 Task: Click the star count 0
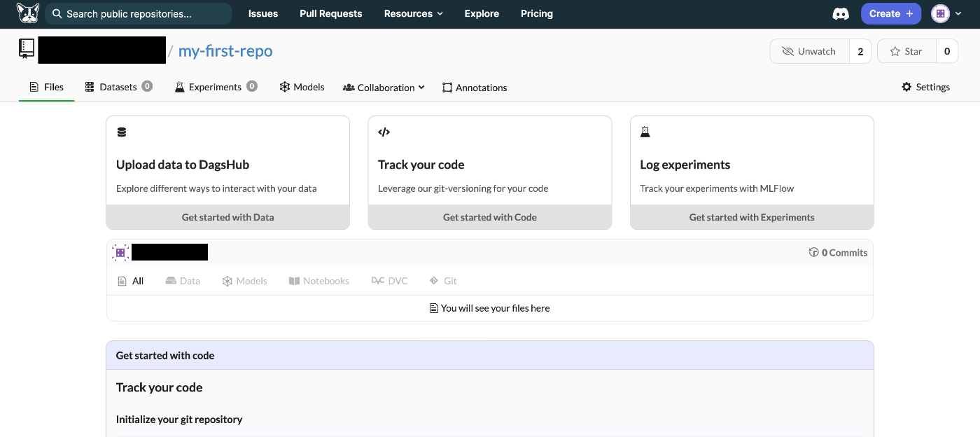point(947,51)
